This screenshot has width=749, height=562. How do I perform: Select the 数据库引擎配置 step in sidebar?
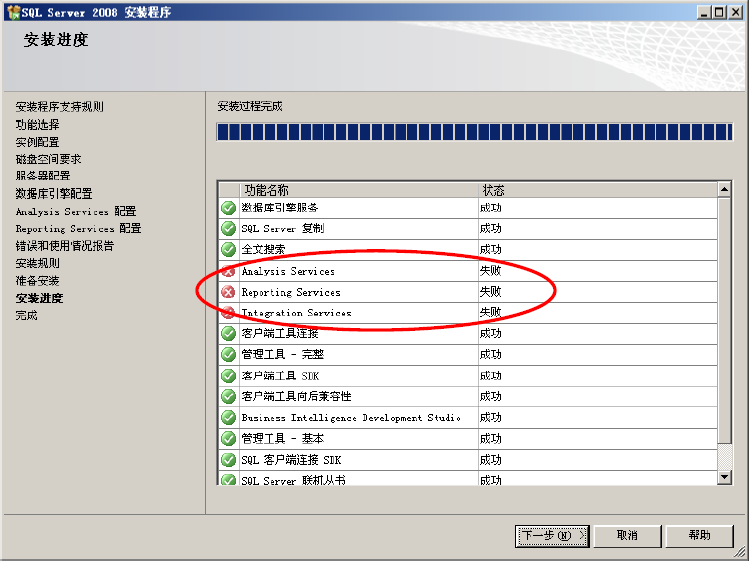54,193
